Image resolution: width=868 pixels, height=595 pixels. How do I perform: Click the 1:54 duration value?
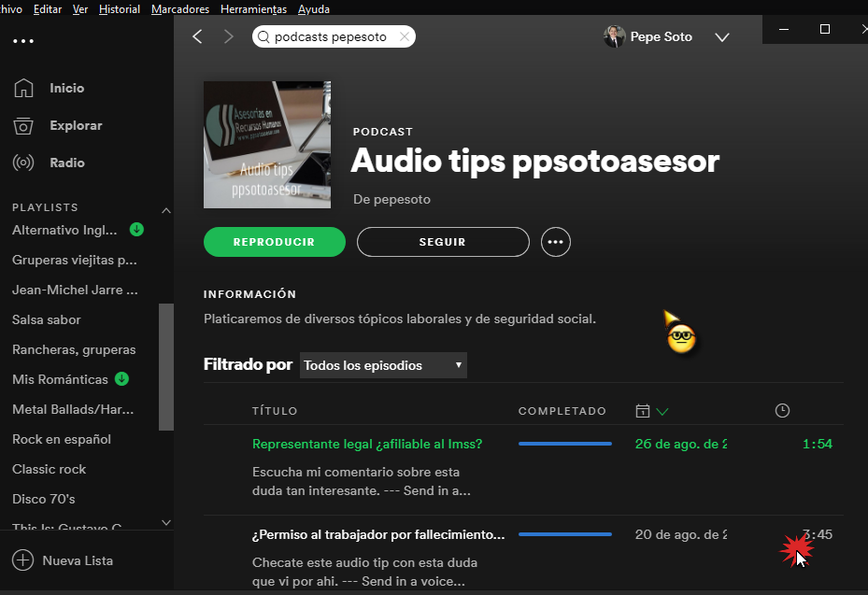[817, 444]
